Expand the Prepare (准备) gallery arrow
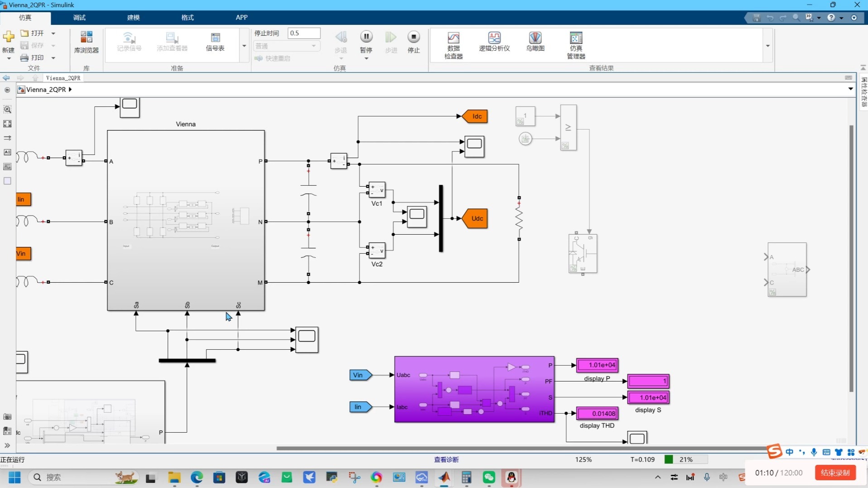Image resolution: width=868 pixels, height=488 pixels. (x=244, y=46)
